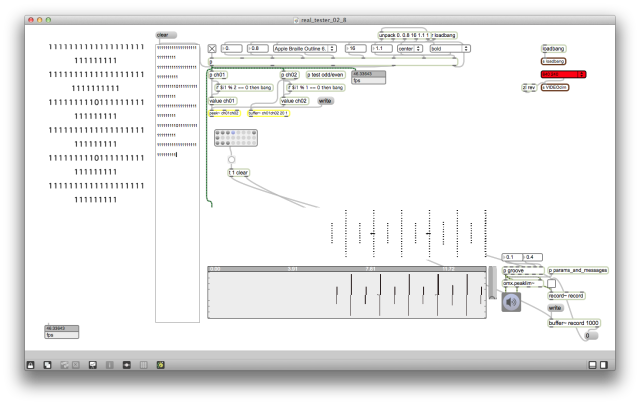
Task: Select the 'p ch01' subpatcher object
Action: [218, 75]
